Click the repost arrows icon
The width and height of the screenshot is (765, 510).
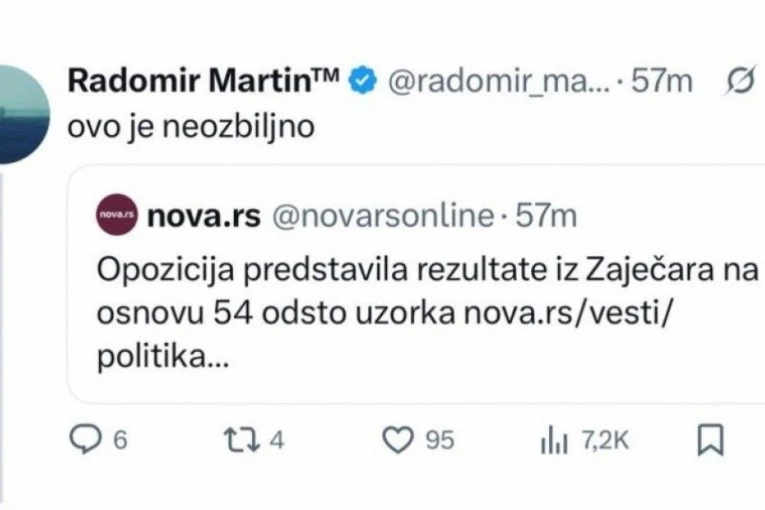pos(243,441)
